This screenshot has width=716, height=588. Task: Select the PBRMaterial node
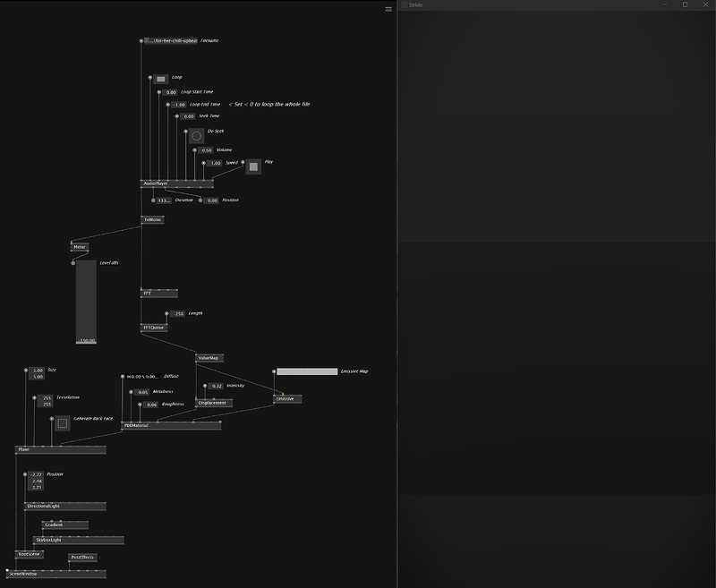tap(171, 425)
